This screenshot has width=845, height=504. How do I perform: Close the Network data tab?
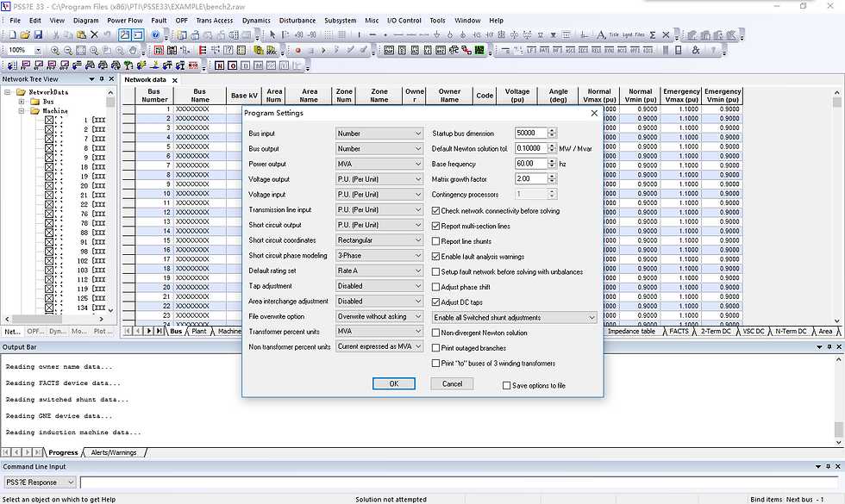pyautogui.click(x=174, y=80)
